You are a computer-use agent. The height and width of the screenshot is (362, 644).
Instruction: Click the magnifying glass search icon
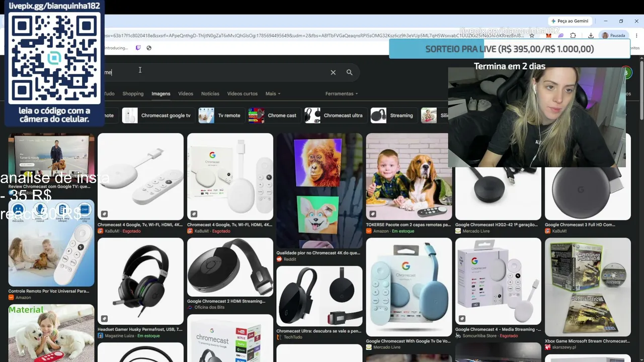(x=349, y=72)
